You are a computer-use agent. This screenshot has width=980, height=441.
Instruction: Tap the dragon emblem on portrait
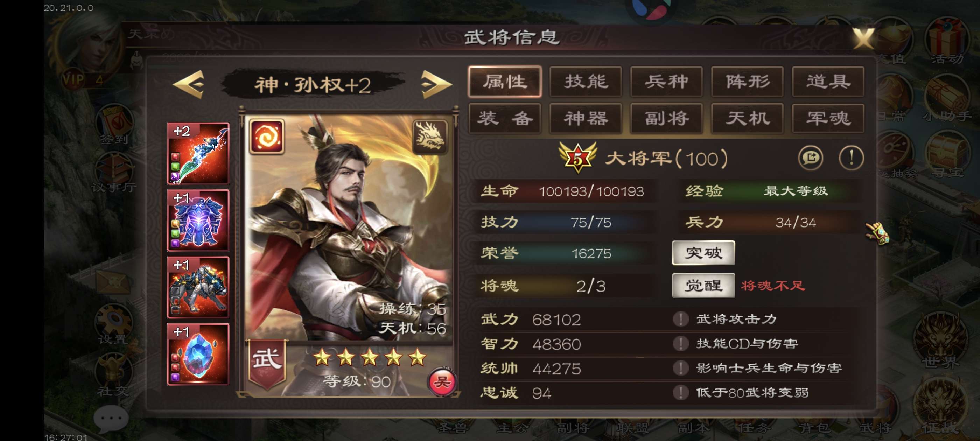pos(430,136)
